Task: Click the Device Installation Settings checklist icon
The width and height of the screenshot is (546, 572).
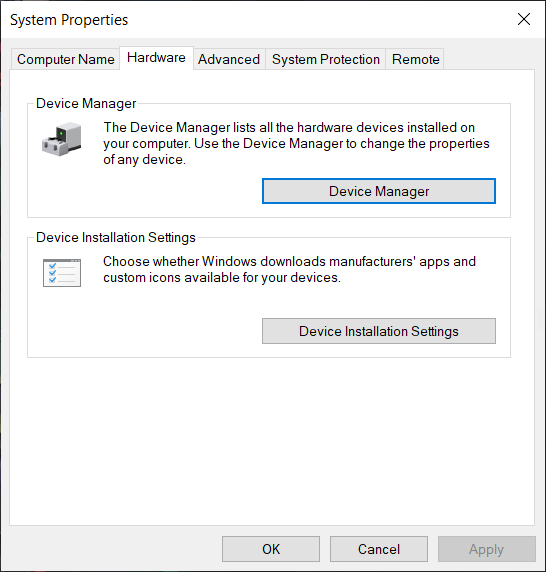Action: 62,273
